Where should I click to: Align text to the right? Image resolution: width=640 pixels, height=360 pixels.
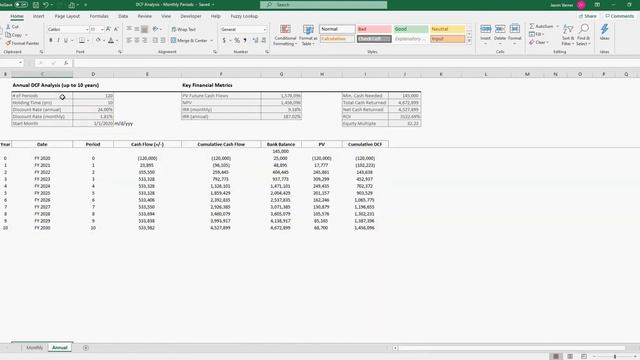point(144,40)
